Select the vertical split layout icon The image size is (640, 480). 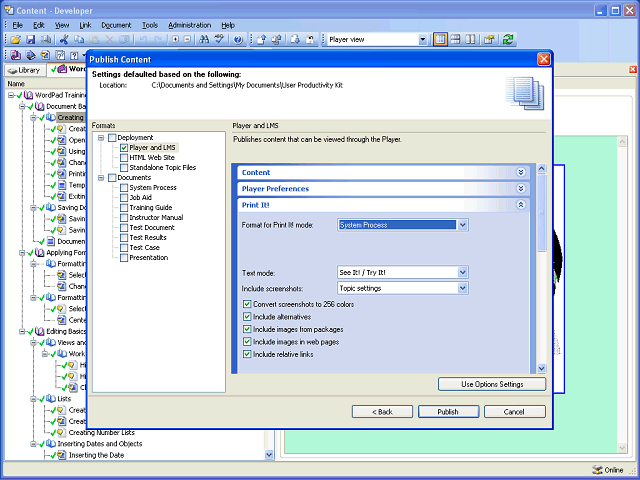471,40
